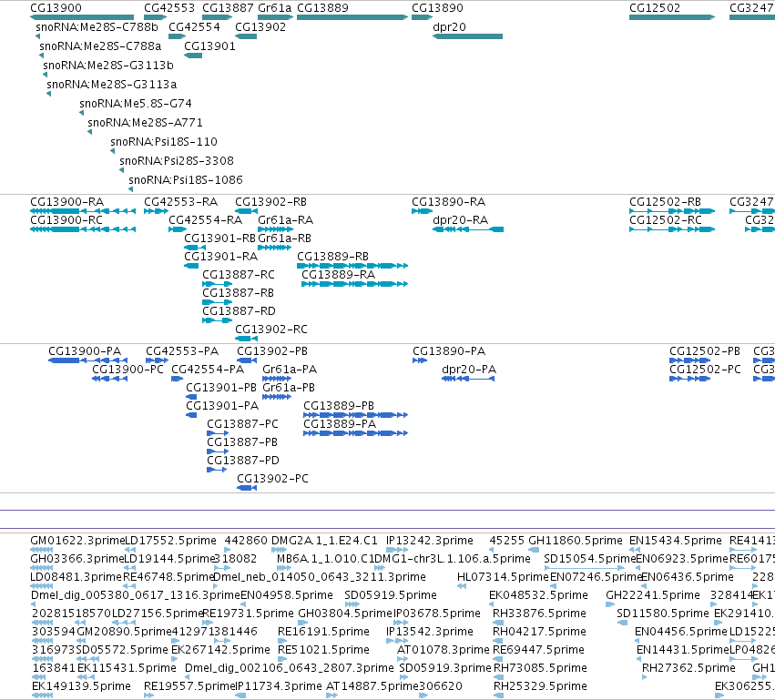The height and width of the screenshot is (700, 775).
Task: Click the CG13901 gene label
Action: coord(209,46)
